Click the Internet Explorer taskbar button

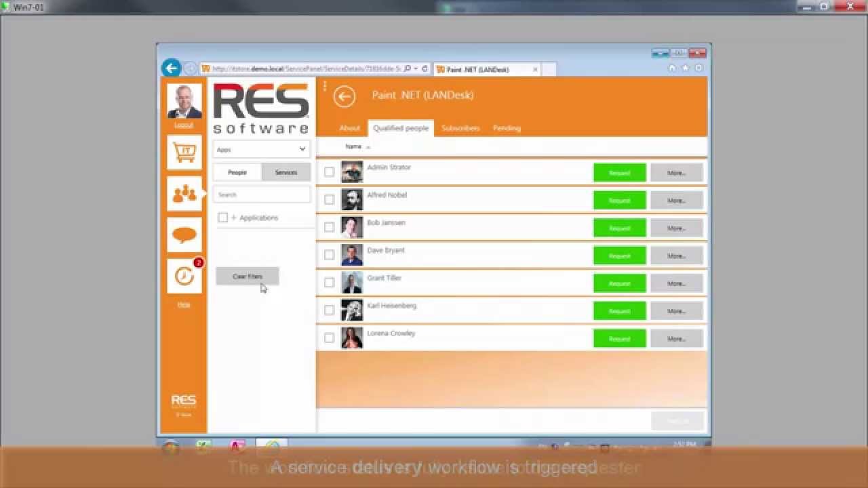tap(272, 448)
